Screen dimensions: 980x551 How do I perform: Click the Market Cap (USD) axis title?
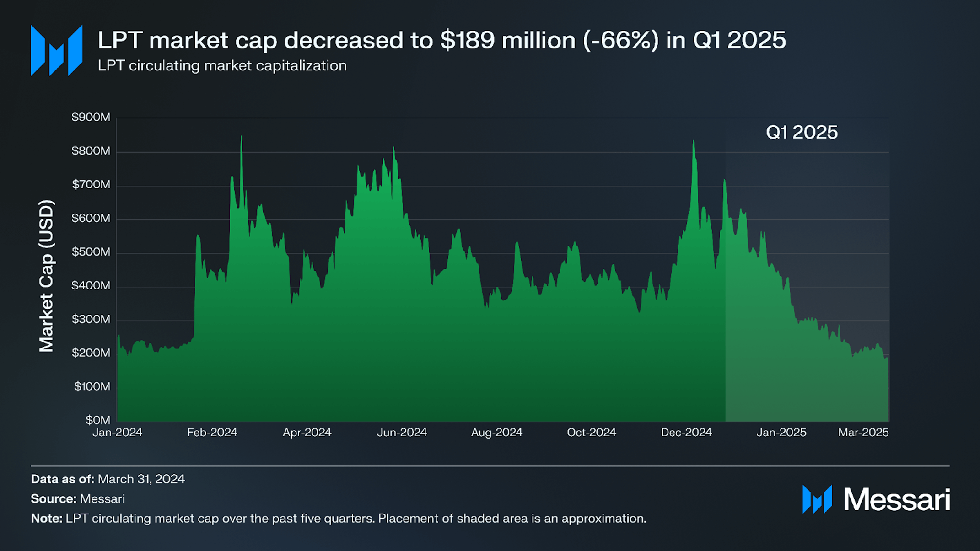tap(47, 276)
